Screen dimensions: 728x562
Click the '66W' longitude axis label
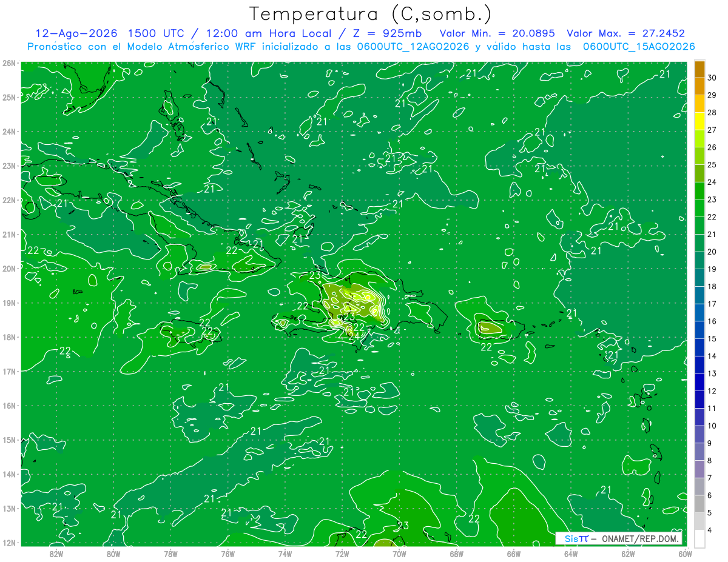(514, 554)
